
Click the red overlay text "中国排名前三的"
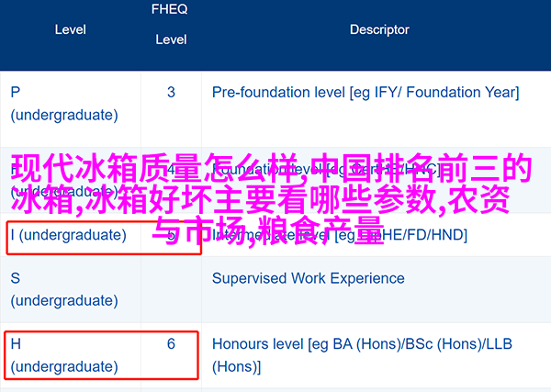click(422, 172)
